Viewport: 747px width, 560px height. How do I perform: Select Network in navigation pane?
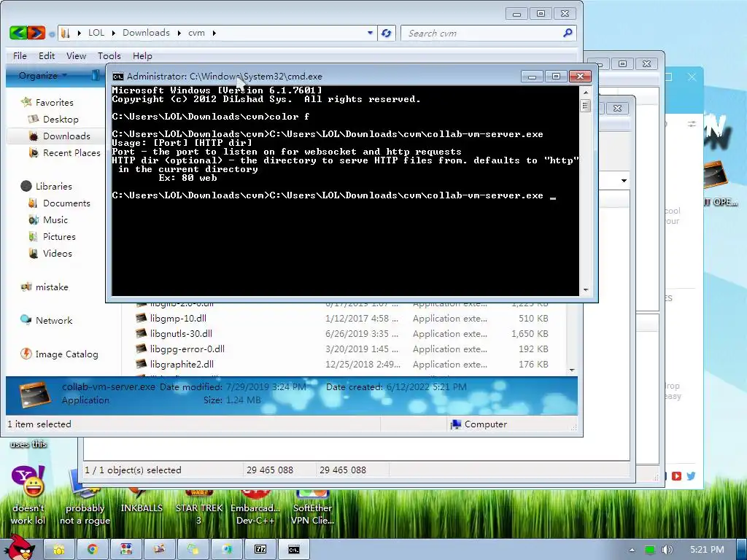54,321
